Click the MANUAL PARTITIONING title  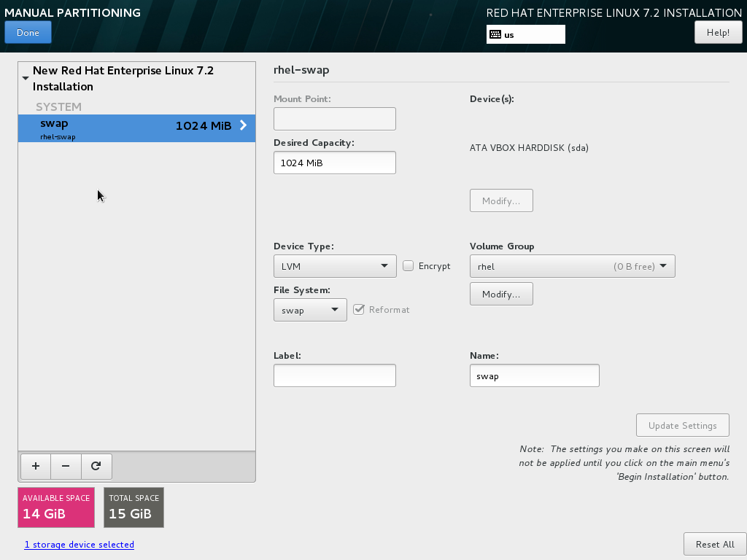(x=72, y=12)
